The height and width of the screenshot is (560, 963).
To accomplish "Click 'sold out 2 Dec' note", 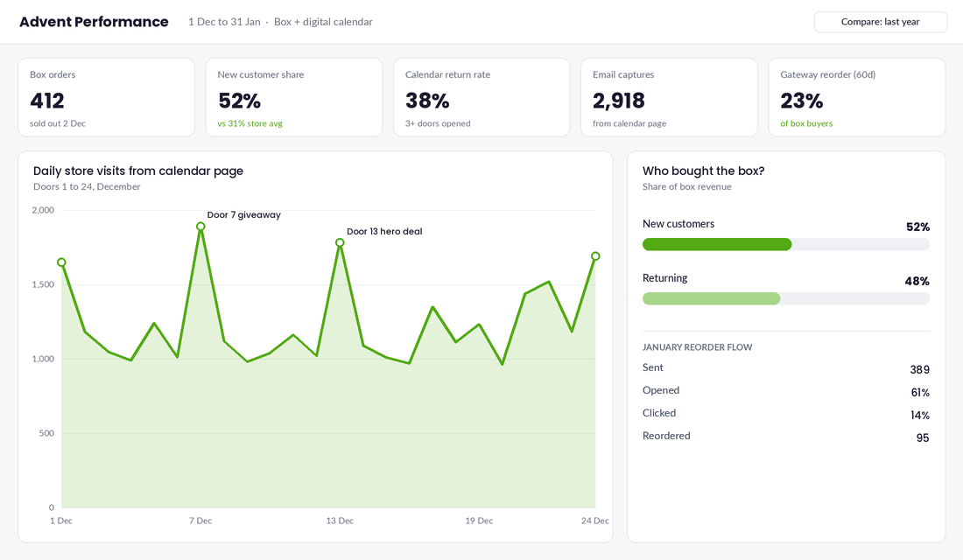I will coord(58,123).
